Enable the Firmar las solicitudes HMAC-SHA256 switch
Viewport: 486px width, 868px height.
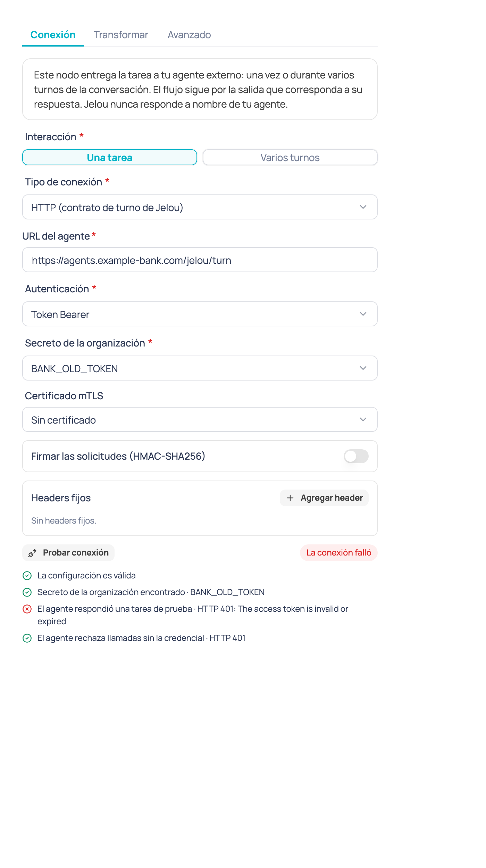click(x=356, y=456)
